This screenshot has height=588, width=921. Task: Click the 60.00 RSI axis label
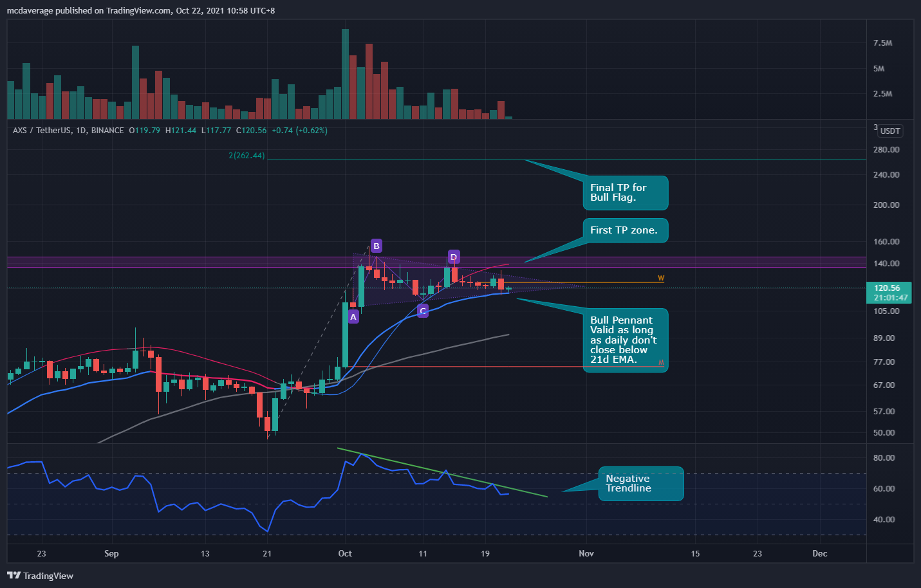click(884, 488)
